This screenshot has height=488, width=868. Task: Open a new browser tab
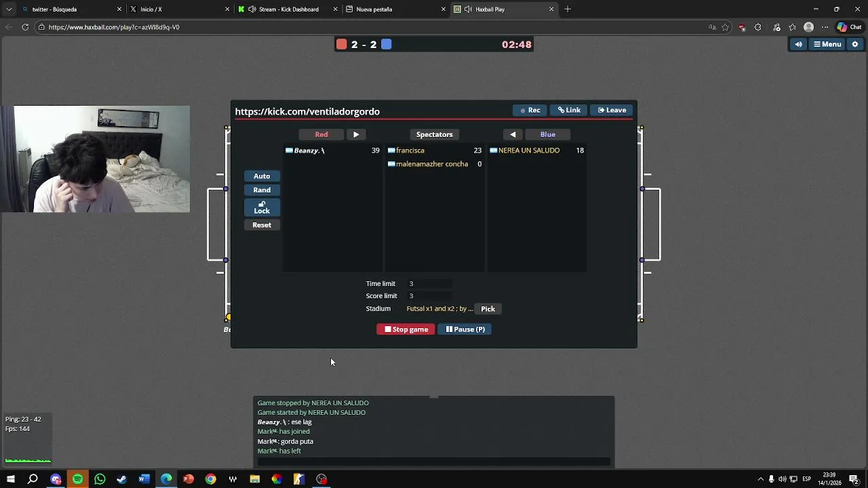(x=568, y=9)
